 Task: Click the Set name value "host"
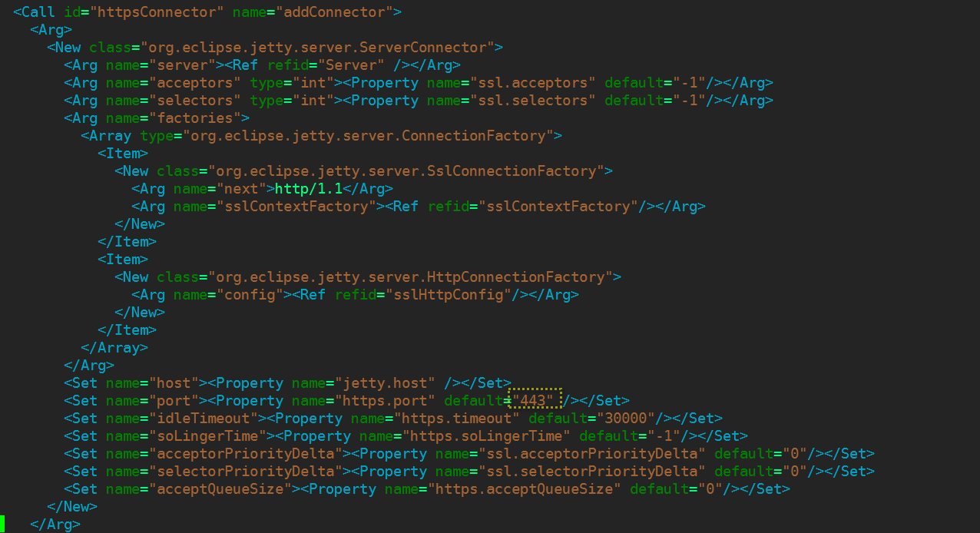[x=174, y=383]
